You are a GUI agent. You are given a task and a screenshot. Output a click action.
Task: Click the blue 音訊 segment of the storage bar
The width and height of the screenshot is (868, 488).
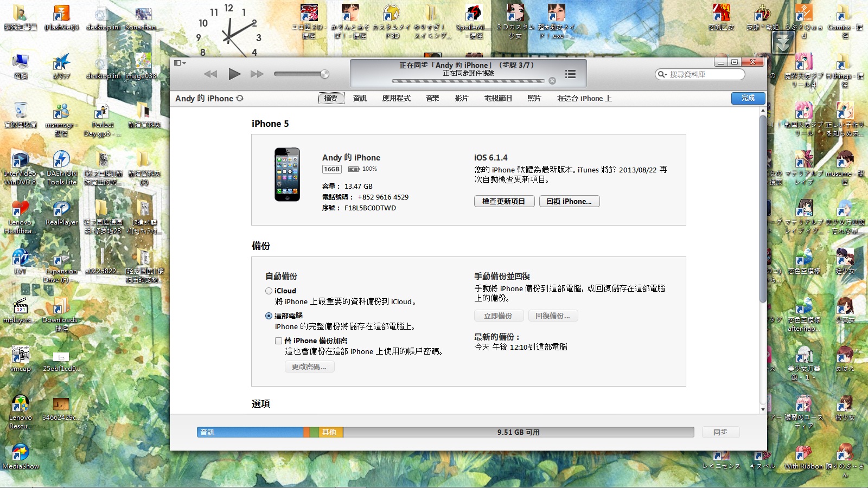point(250,432)
